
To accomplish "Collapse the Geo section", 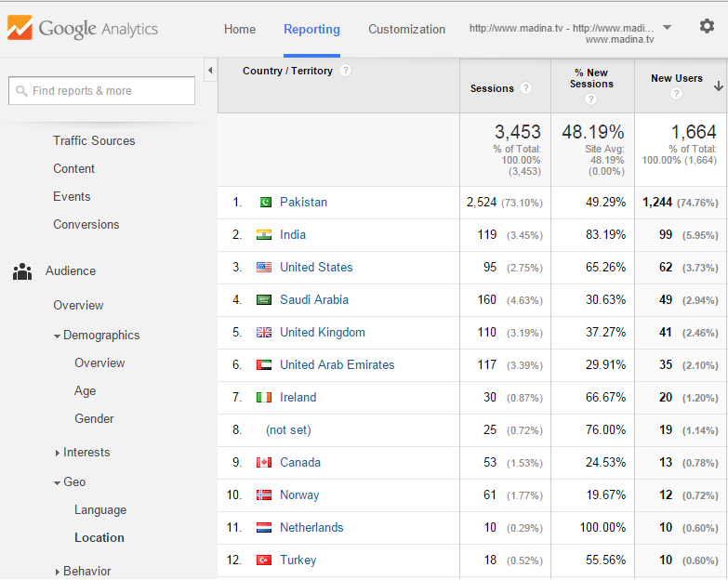I will 57,483.
